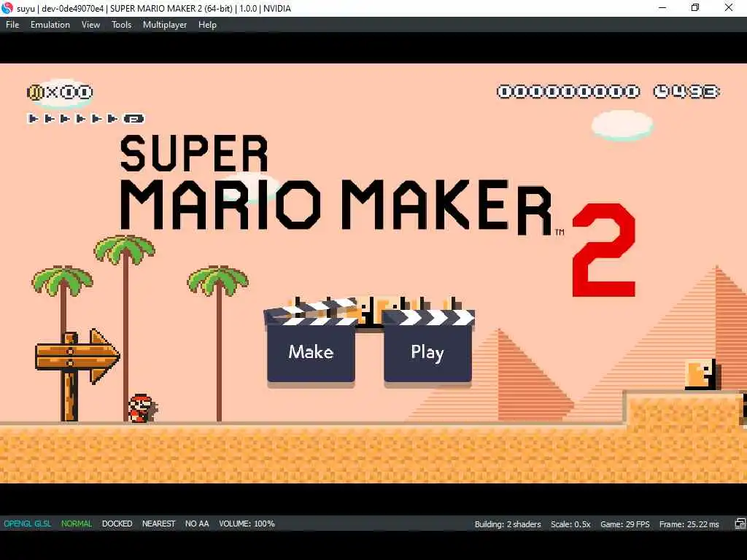Image resolution: width=747 pixels, height=560 pixels.
Task: Switch the NEAREST scaling filter
Action: [x=158, y=524]
